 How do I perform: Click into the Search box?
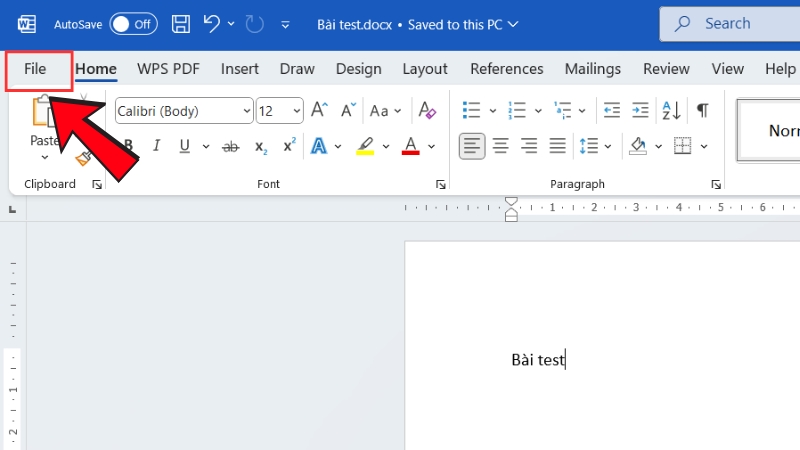(730, 23)
